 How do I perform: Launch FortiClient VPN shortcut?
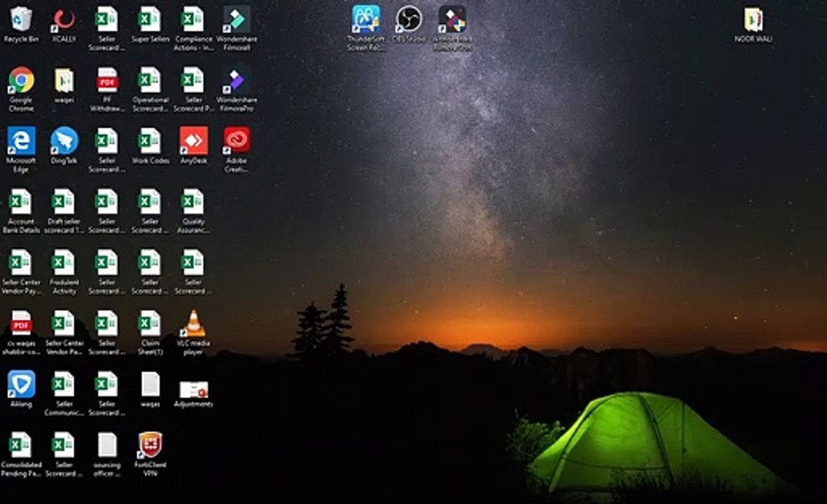151,445
